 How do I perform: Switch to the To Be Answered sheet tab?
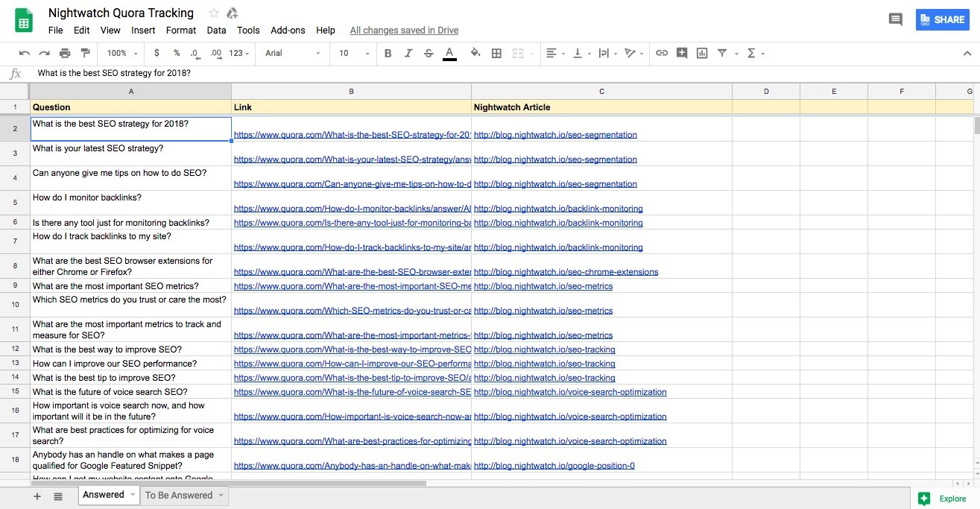(x=179, y=494)
